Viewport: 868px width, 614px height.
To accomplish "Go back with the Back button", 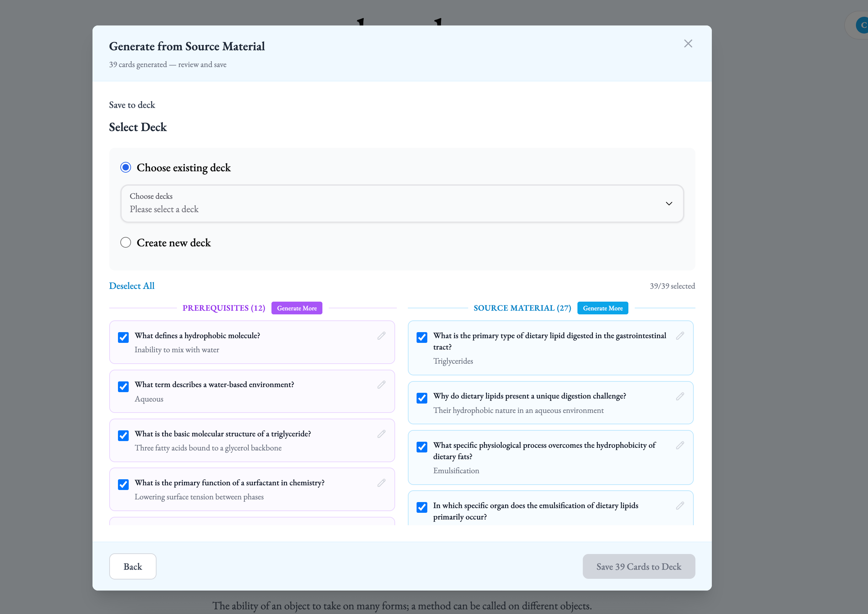I will tap(133, 566).
